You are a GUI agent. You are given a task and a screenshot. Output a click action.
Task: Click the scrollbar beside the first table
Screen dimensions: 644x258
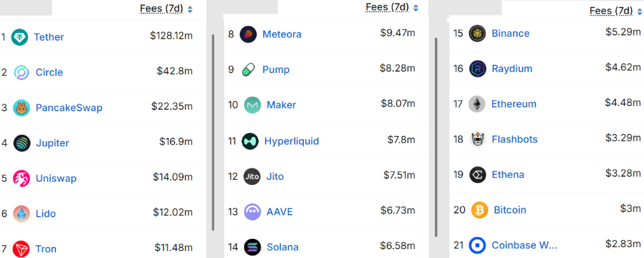click(x=213, y=132)
